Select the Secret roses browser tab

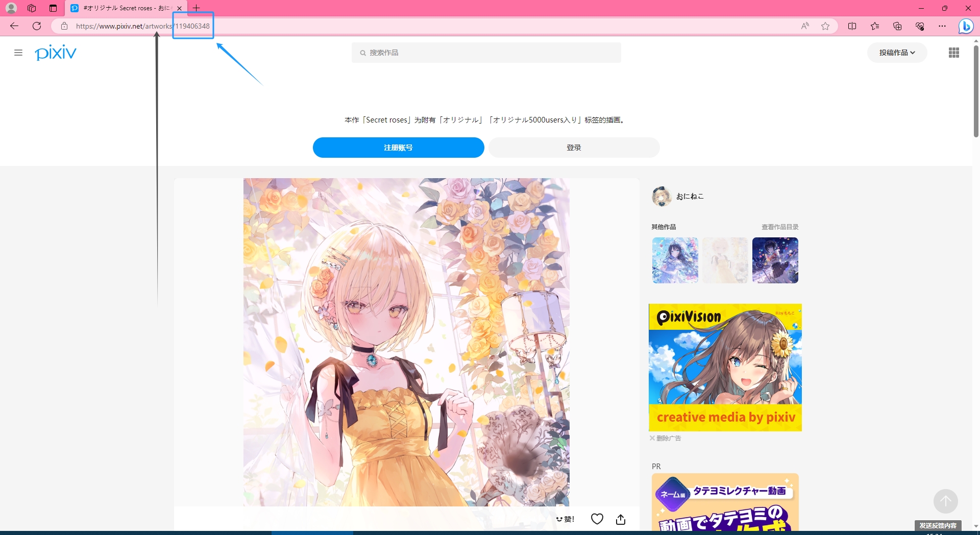coord(122,8)
